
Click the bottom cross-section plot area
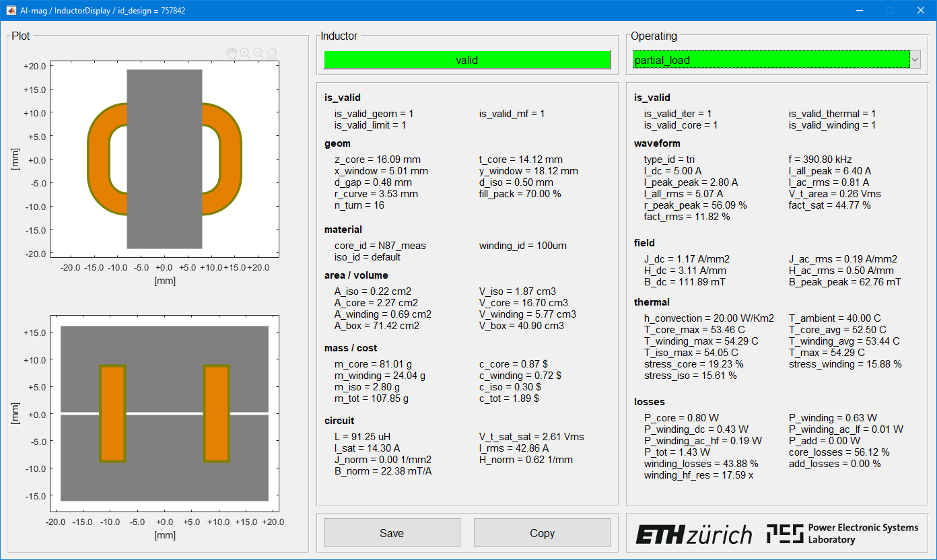pos(164,413)
